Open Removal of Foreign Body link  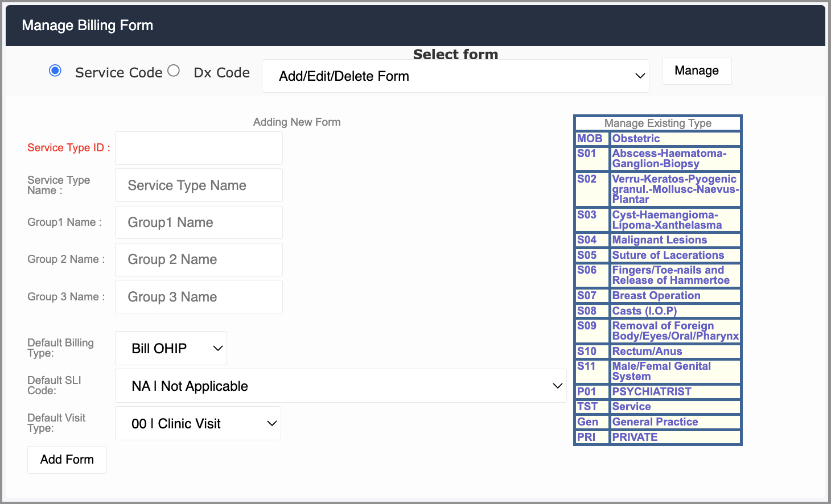pyautogui.click(x=676, y=331)
